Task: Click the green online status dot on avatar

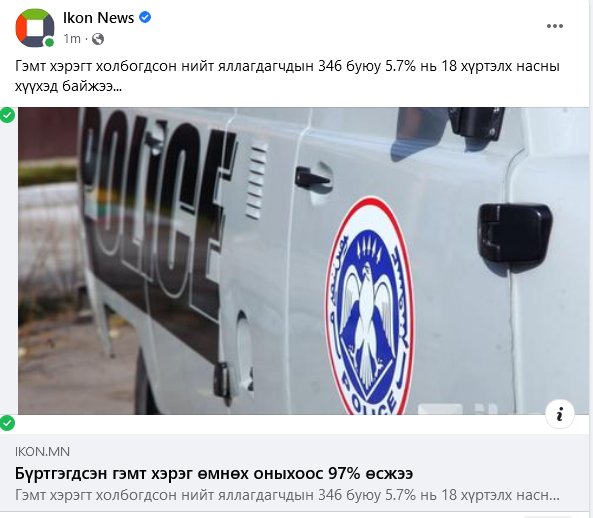Action: pyautogui.click(x=49, y=42)
